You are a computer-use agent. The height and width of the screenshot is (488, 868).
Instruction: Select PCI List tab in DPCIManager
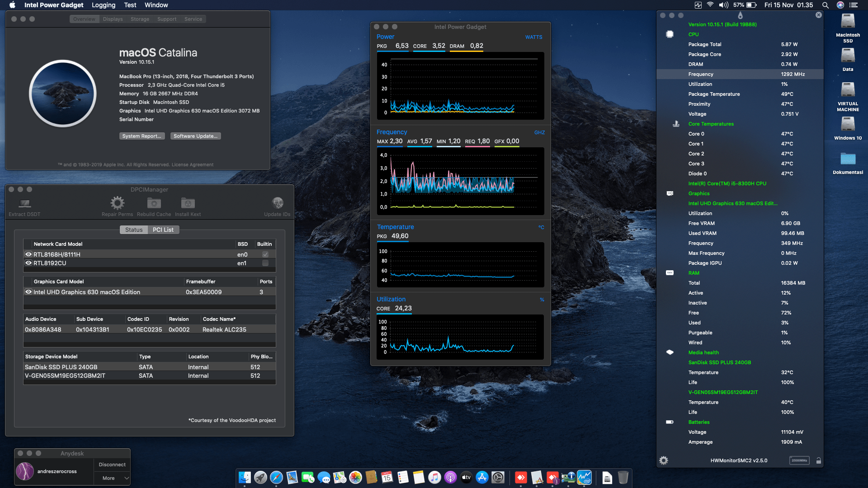coord(163,230)
